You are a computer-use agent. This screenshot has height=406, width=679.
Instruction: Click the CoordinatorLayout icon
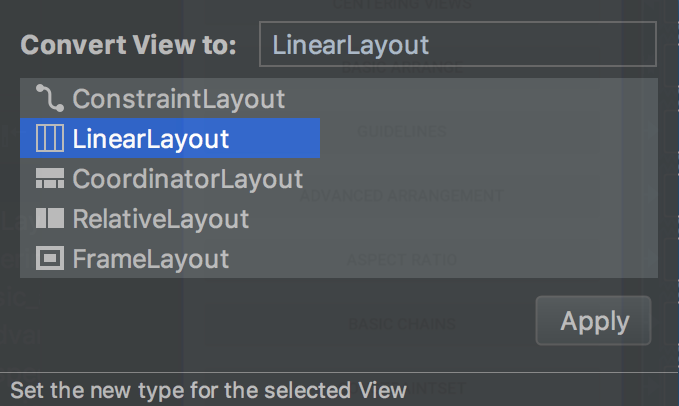coord(50,178)
